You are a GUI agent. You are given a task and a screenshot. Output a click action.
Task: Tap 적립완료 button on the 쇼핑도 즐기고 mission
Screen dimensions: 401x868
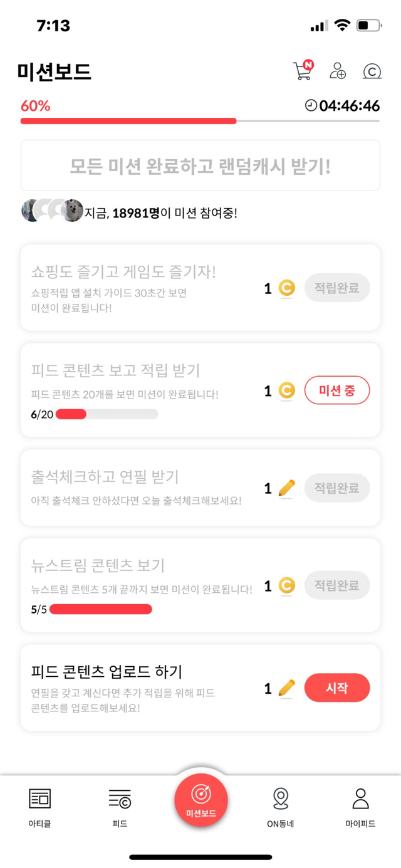[337, 288]
